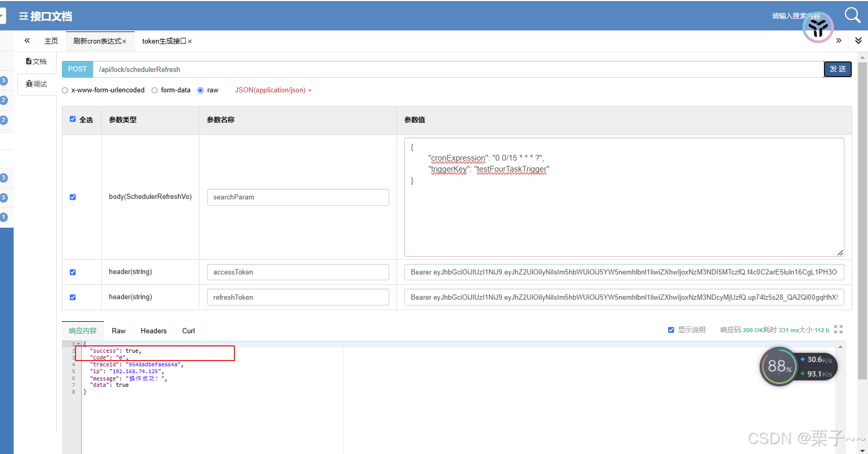Open the 调试 side tab
The height and width of the screenshot is (454, 868).
36,84
